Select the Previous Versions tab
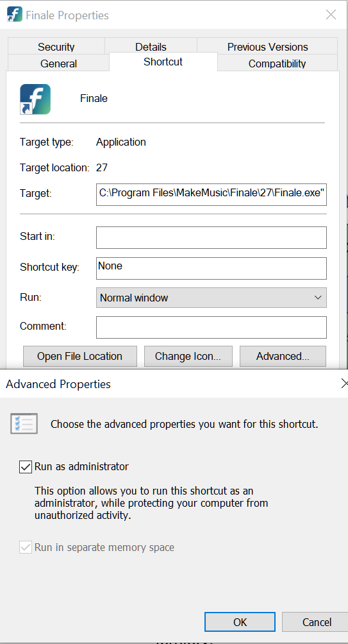Image resolution: width=348 pixels, height=644 pixels. pyautogui.click(x=267, y=46)
